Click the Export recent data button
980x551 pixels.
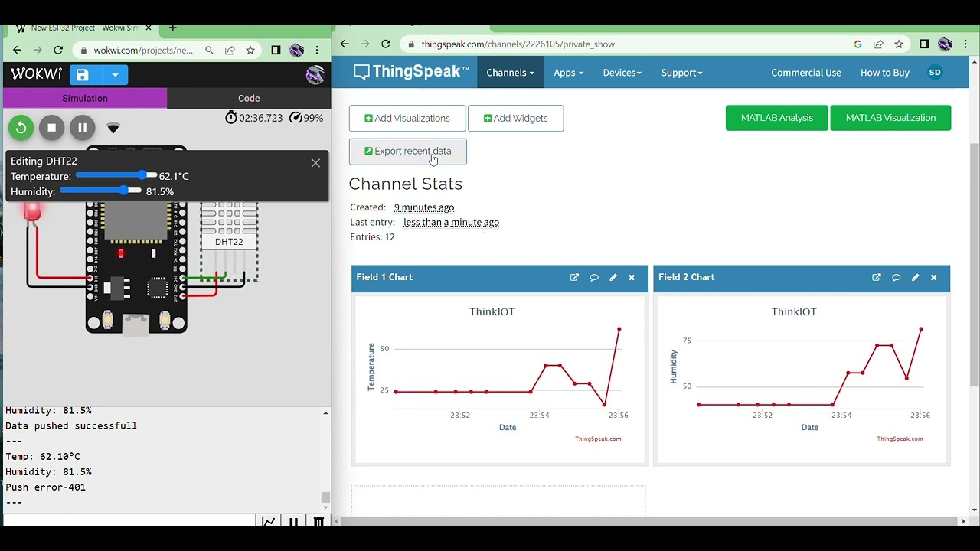click(x=408, y=152)
